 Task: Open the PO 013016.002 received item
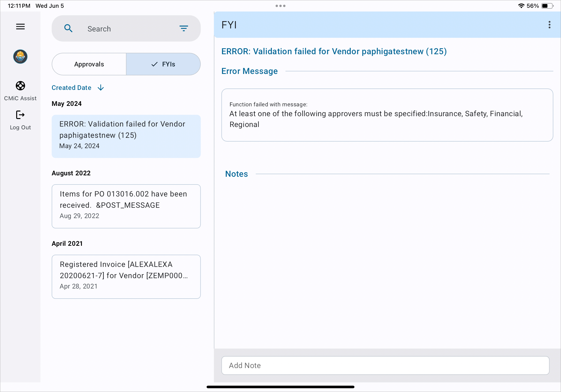pyautogui.click(x=126, y=206)
